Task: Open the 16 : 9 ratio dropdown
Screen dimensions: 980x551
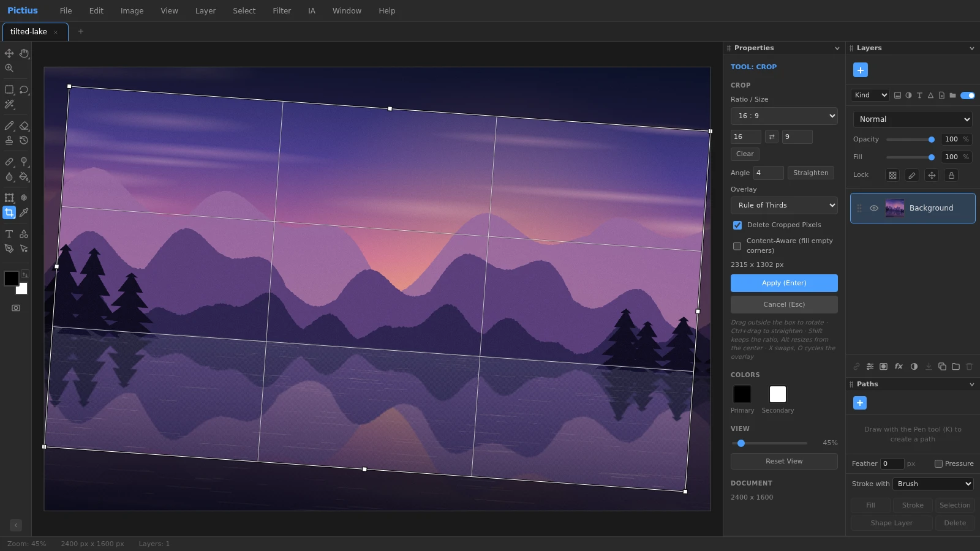Action: coord(784,116)
